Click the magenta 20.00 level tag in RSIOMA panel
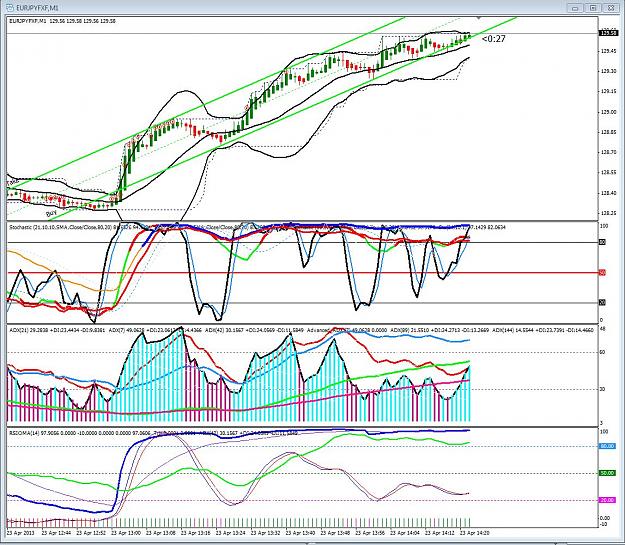625x545 pixels. click(607, 500)
